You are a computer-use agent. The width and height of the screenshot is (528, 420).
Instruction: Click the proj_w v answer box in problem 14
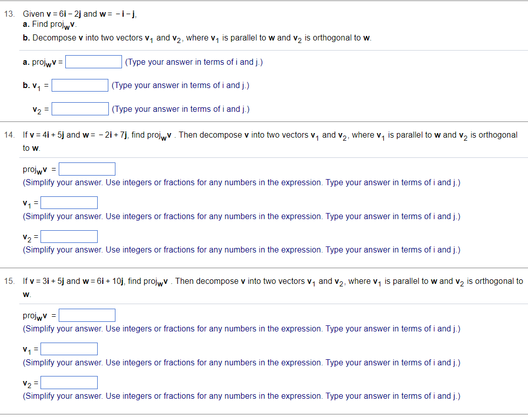87,169
